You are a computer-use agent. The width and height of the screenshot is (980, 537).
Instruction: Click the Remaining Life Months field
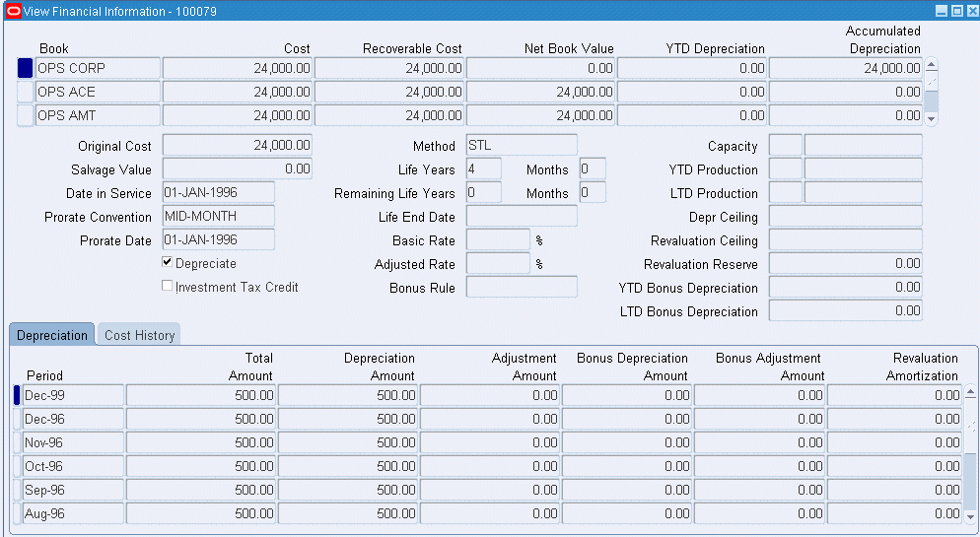click(x=593, y=192)
